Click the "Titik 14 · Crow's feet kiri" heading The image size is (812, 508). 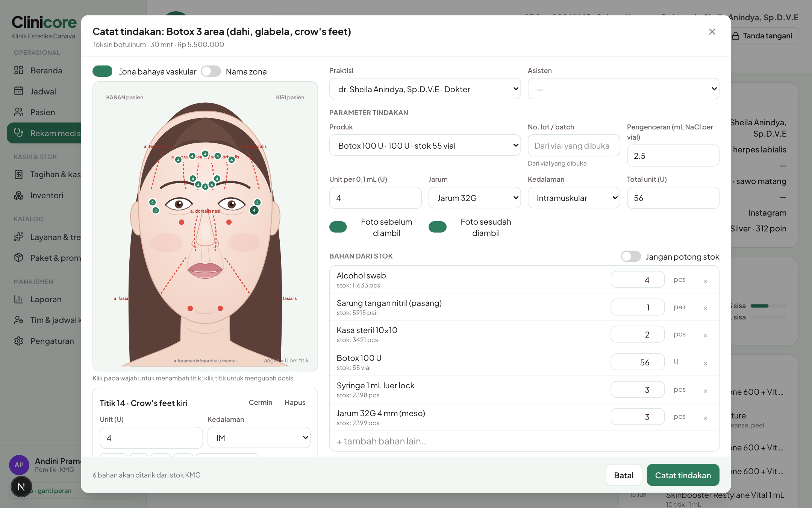click(x=144, y=403)
